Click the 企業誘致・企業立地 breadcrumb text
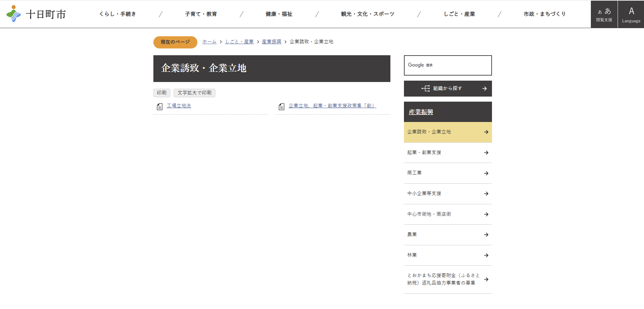 312,42
